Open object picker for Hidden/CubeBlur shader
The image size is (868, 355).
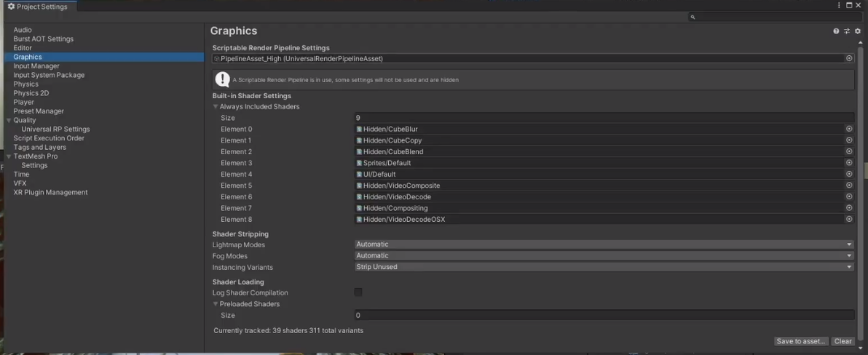click(849, 129)
